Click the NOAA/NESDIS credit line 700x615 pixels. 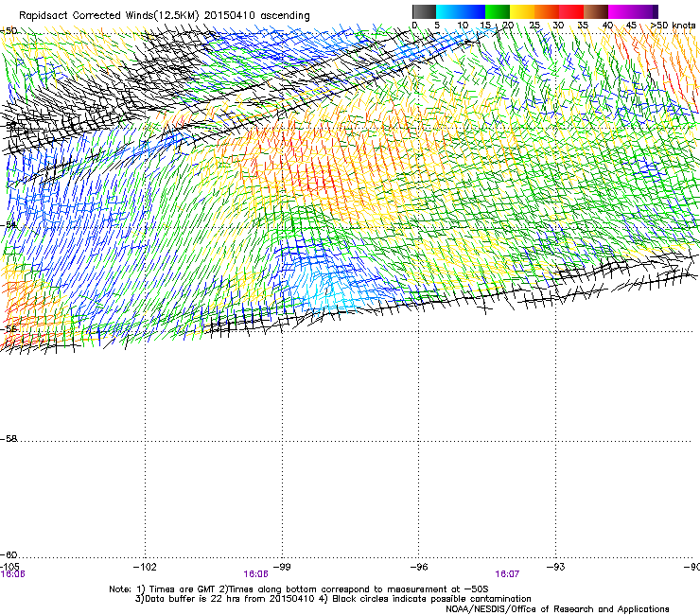pos(557,609)
